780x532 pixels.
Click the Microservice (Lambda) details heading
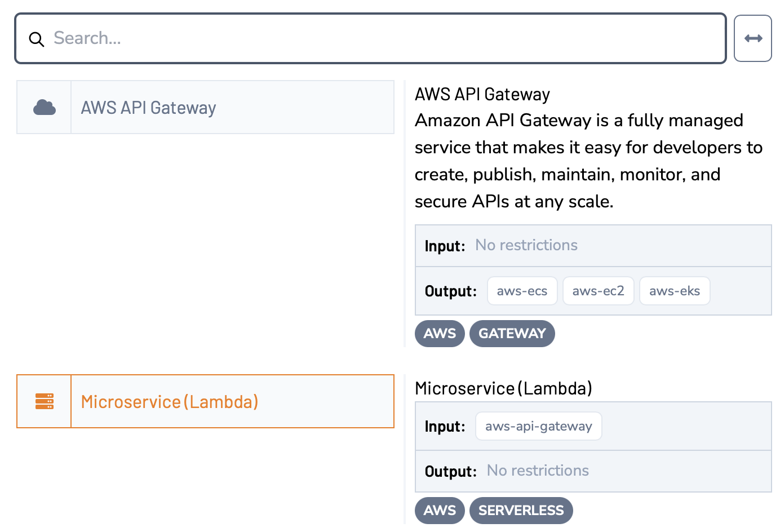point(503,388)
